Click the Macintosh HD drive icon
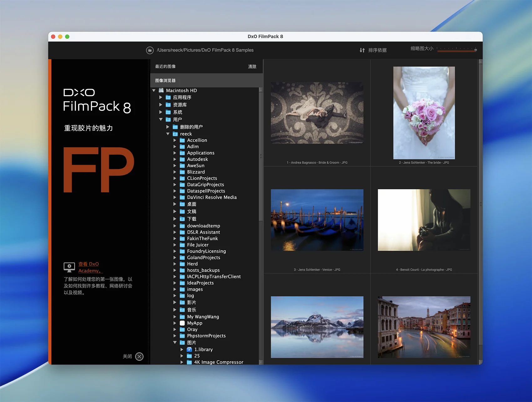 (x=161, y=90)
